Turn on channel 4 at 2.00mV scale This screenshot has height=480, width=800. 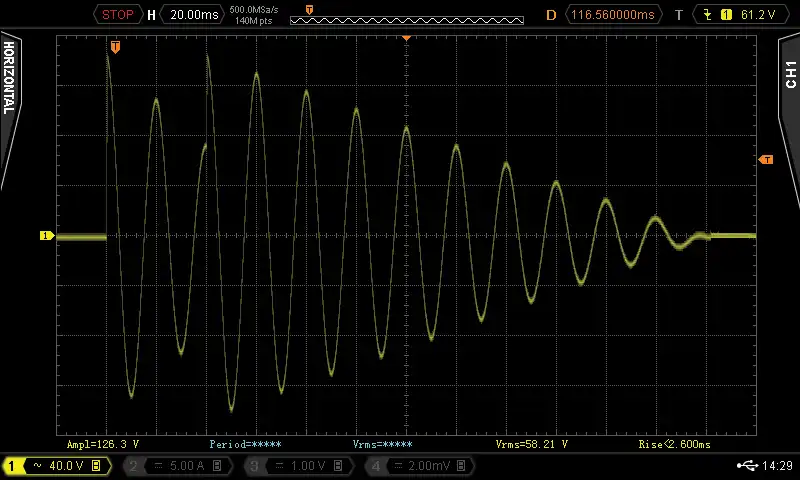click(x=417, y=466)
